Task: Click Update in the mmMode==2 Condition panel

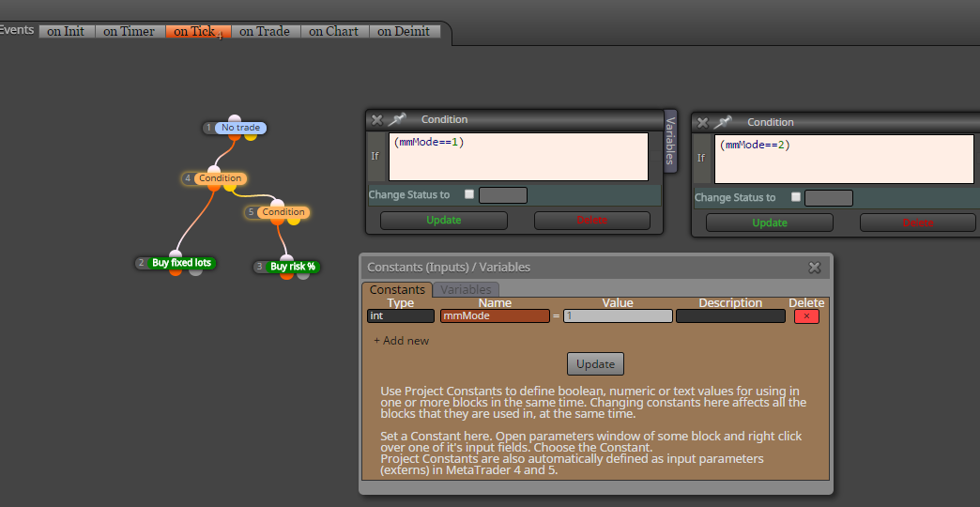Action: tap(770, 223)
